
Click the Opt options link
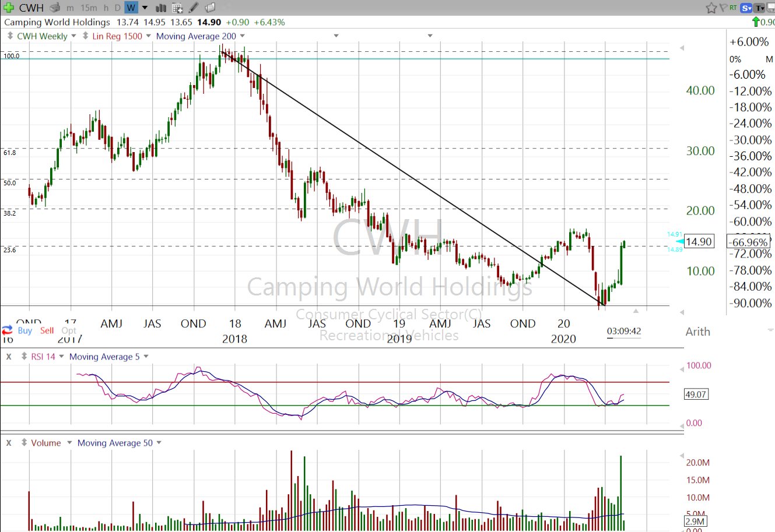tap(69, 330)
